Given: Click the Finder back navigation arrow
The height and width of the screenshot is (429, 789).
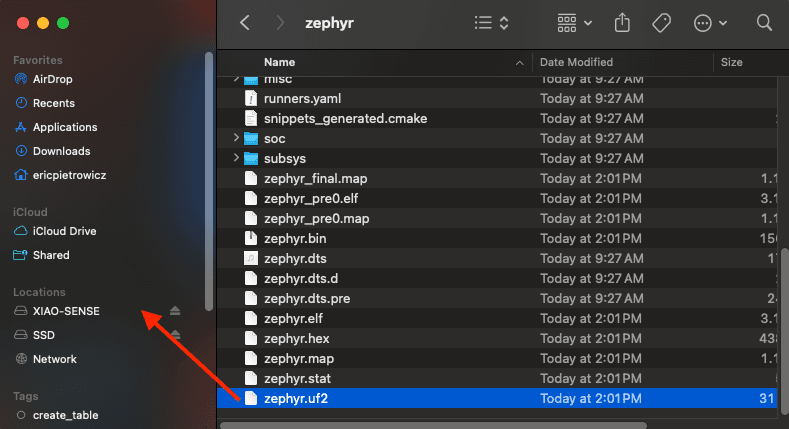Looking at the screenshot, I should (245, 22).
